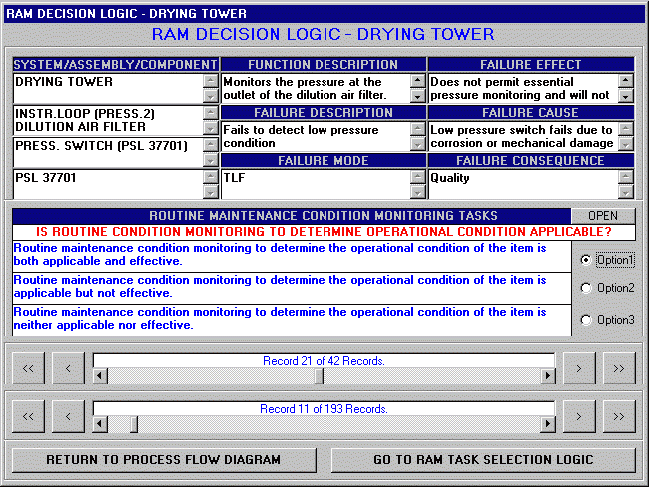Click FAILURE CONSEQUENCE header label
The image size is (649, 487).
pyautogui.click(x=530, y=161)
